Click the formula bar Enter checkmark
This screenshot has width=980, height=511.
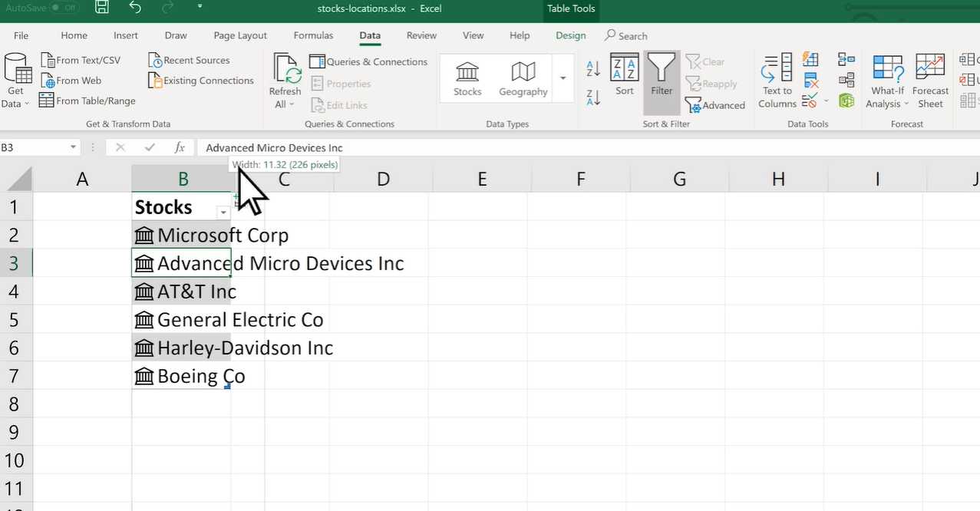[150, 147]
